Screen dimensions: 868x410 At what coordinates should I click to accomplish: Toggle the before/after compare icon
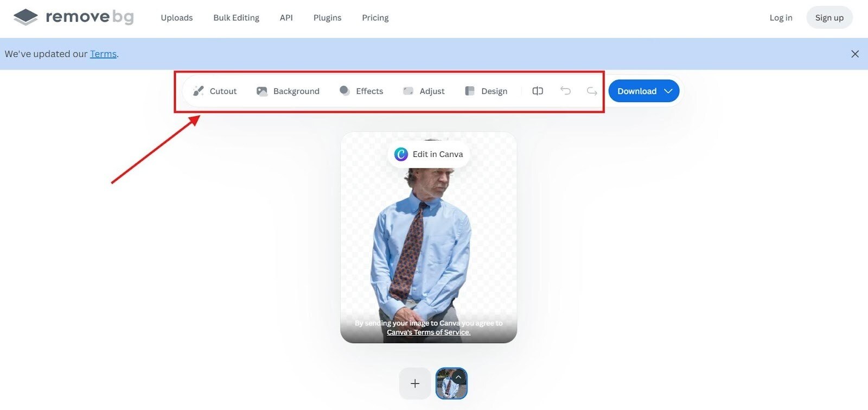pos(538,91)
